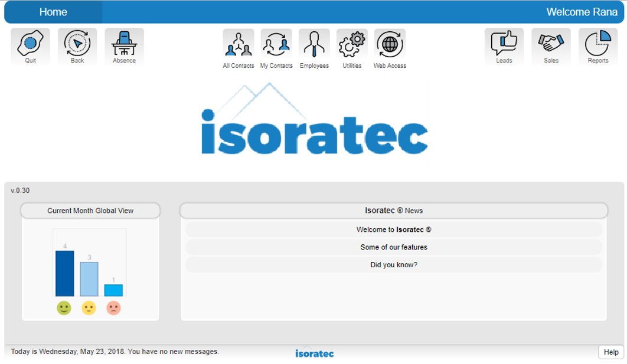Select the Home tab in header
This screenshot has height=364, width=627.
[53, 12]
